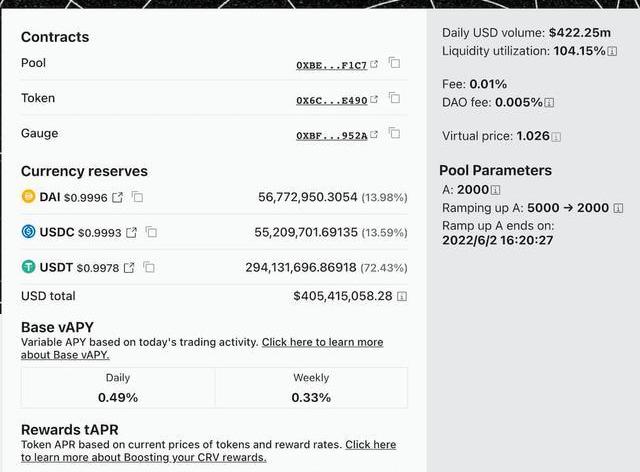Copy the Token contract address
The image size is (640, 472).
click(395, 98)
